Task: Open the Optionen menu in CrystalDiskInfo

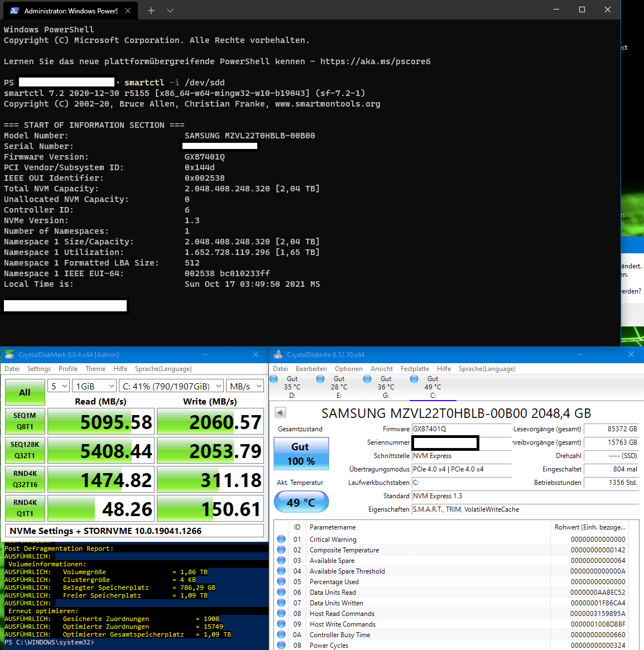Action: [349, 369]
